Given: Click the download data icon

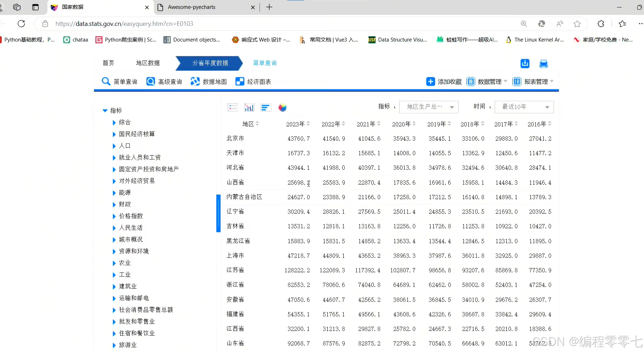Looking at the screenshot, I should [525, 63].
